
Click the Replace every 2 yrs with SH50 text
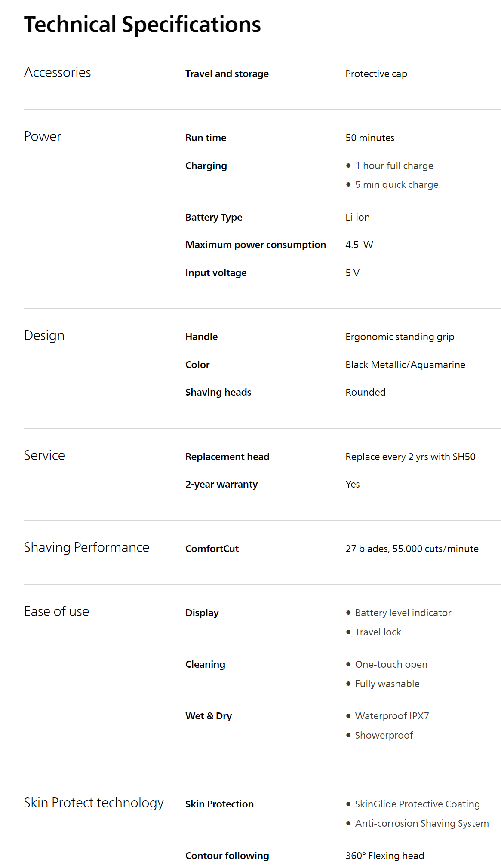click(410, 457)
